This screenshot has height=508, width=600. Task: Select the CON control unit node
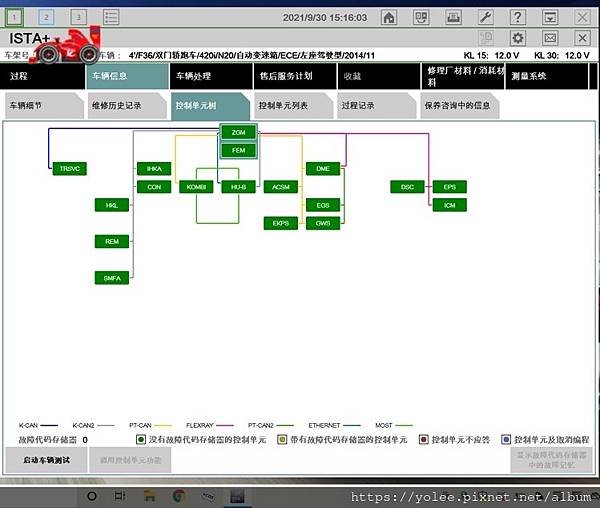pyautogui.click(x=154, y=187)
